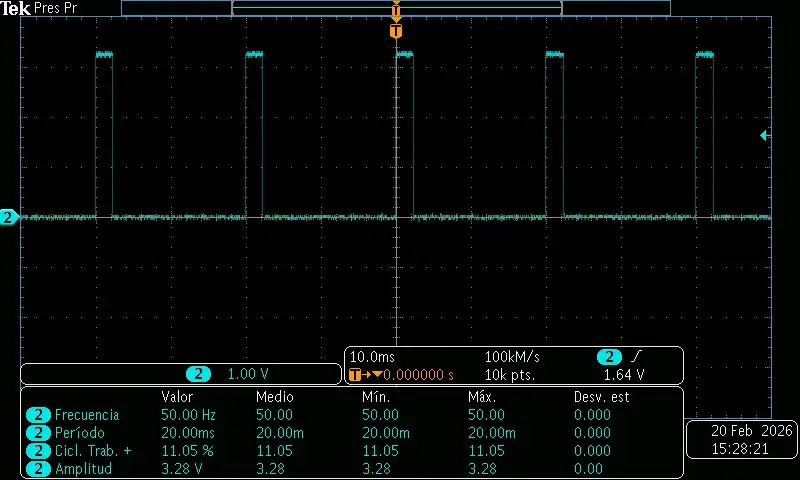
Task: Click the Pres Pr acquisition status text
Action: pyautogui.click(x=56, y=8)
